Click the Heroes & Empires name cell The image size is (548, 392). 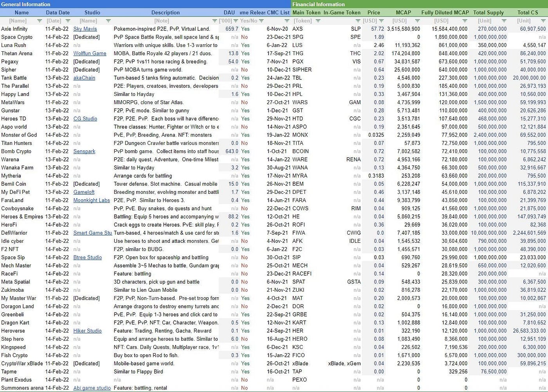point(22,217)
